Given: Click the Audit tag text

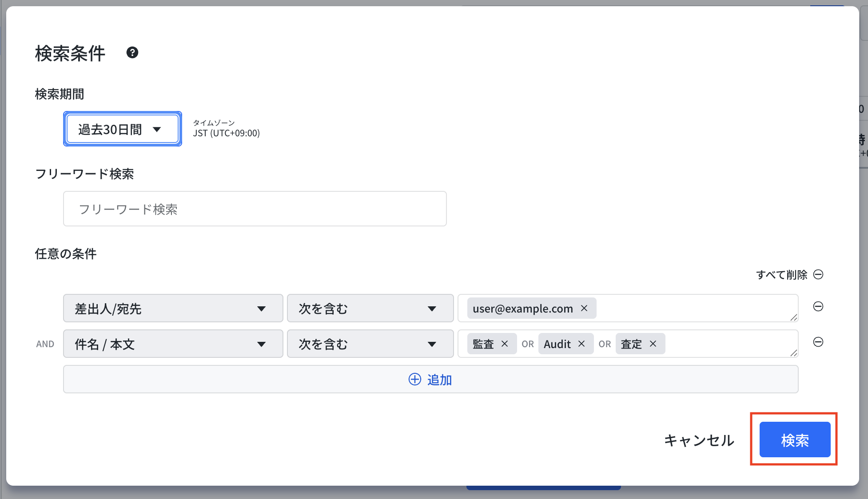Looking at the screenshot, I should [x=557, y=344].
